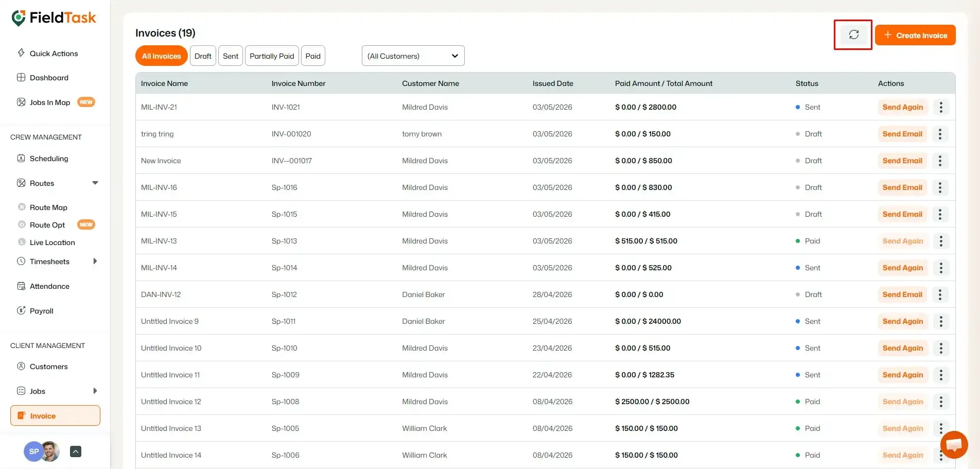Viewport: 980px width, 469px height.
Task: Expand the sidebar footer chevron button
Action: tap(75, 451)
